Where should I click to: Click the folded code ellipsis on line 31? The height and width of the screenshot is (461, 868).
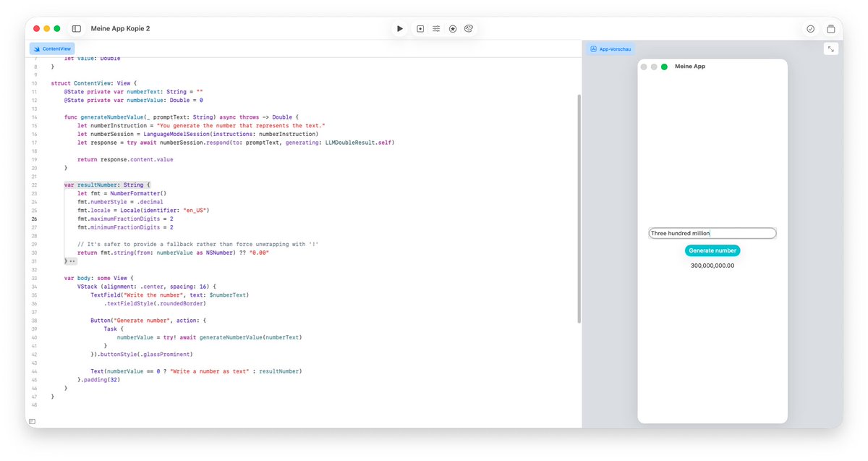pyautogui.click(x=72, y=261)
